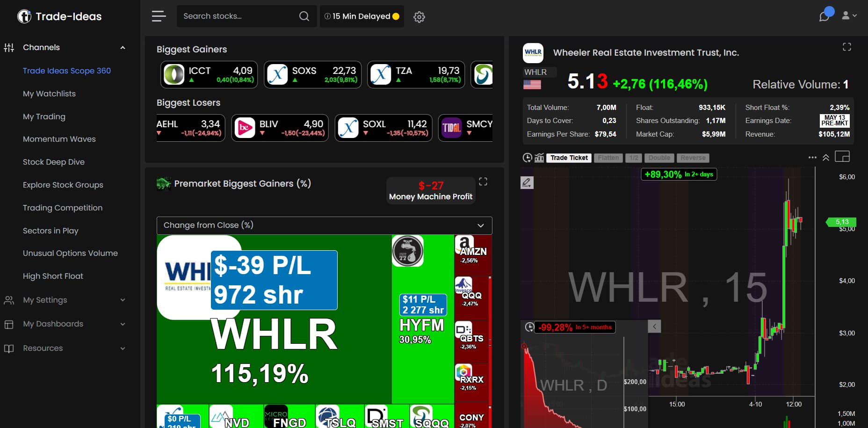Select ICCT gainer card
The image size is (868, 428).
[209, 74]
